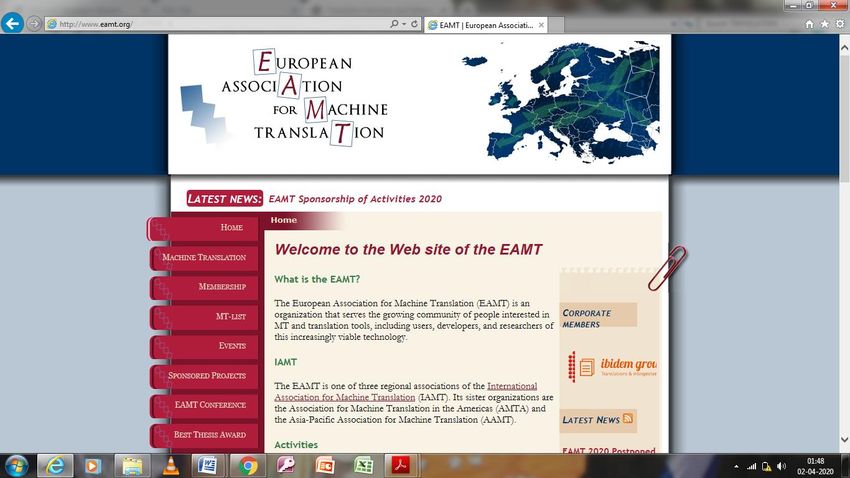Open the MT-List navigation item

point(204,316)
